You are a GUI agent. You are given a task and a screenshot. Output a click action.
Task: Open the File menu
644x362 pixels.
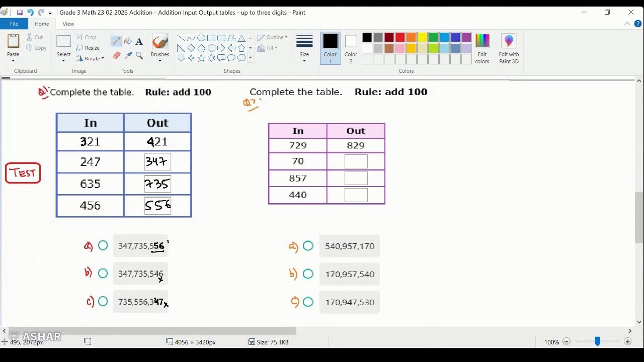pyautogui.click(x=14, y=24)
